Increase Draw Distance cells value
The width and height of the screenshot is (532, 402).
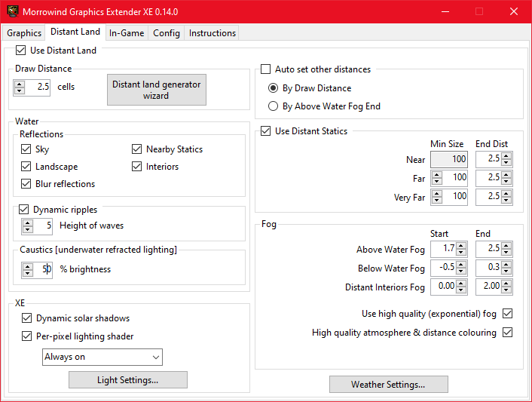coord(20,84)
